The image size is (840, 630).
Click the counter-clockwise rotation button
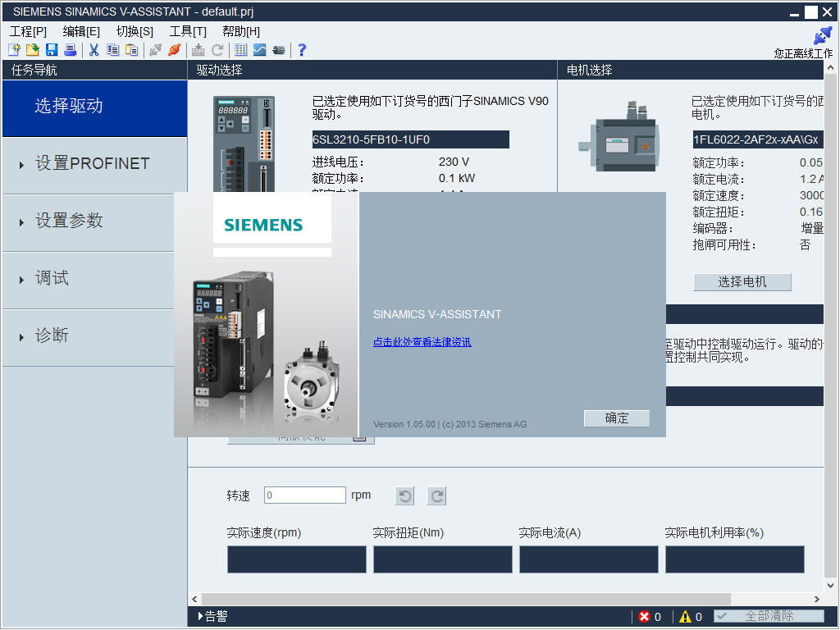point(404,495)
